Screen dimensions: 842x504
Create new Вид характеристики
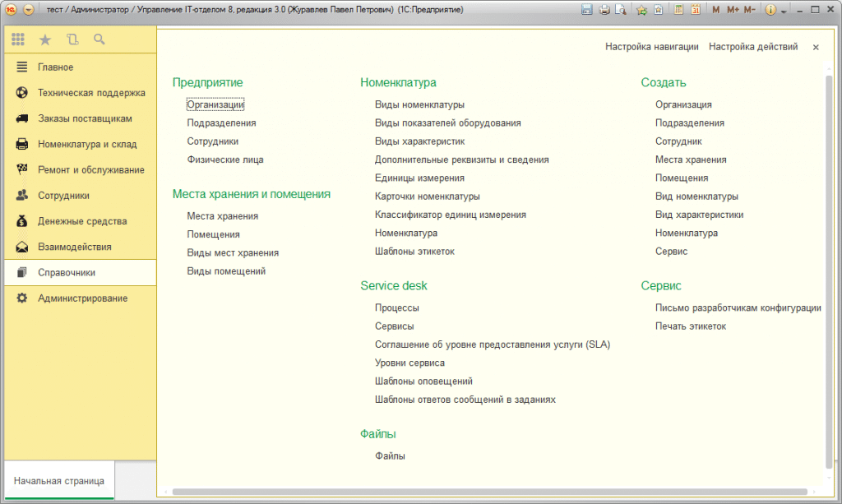(699, 215)
